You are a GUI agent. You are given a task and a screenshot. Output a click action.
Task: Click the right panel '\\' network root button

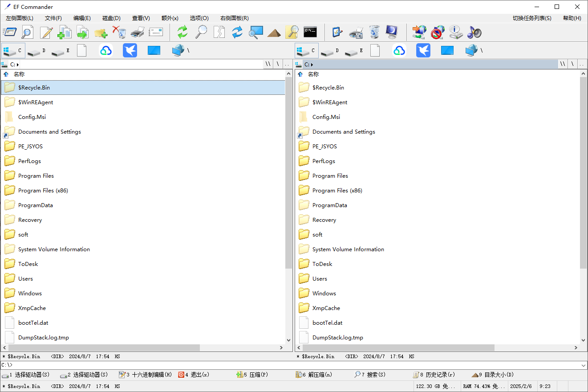[x=563, y=64]
